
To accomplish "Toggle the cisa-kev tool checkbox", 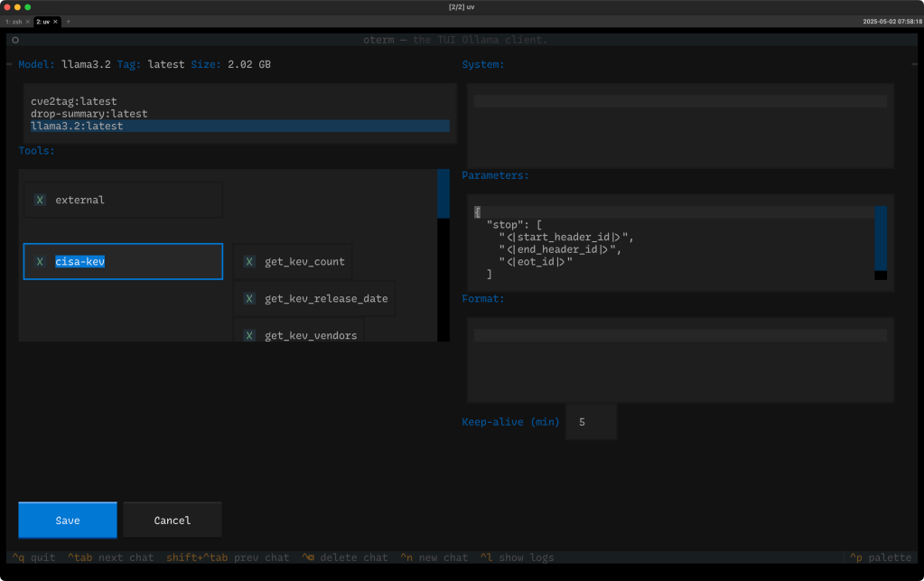I will (40, 261).
